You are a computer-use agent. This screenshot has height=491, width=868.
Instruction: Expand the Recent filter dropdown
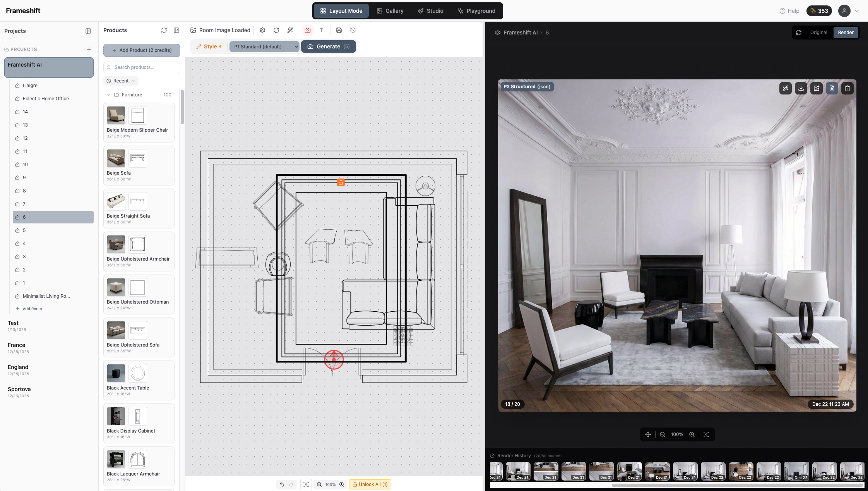(x=121, y=81)
